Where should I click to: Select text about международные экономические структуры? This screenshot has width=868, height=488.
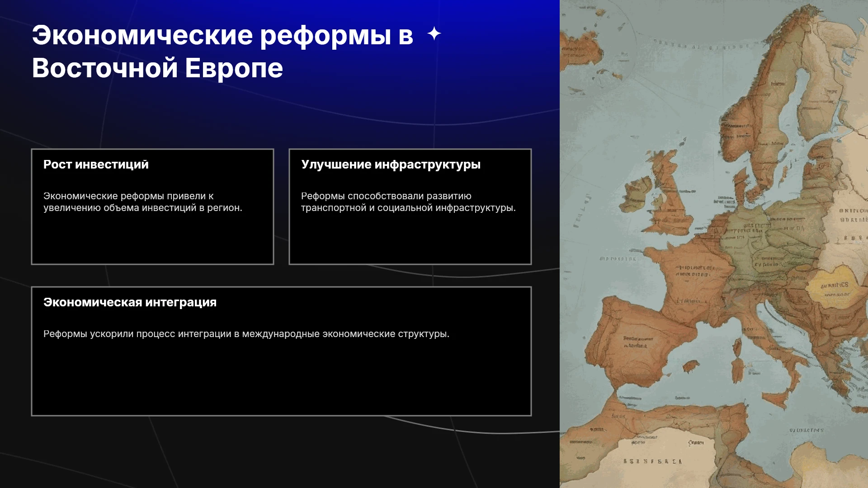pyautogui.click(x=246, y=334)
